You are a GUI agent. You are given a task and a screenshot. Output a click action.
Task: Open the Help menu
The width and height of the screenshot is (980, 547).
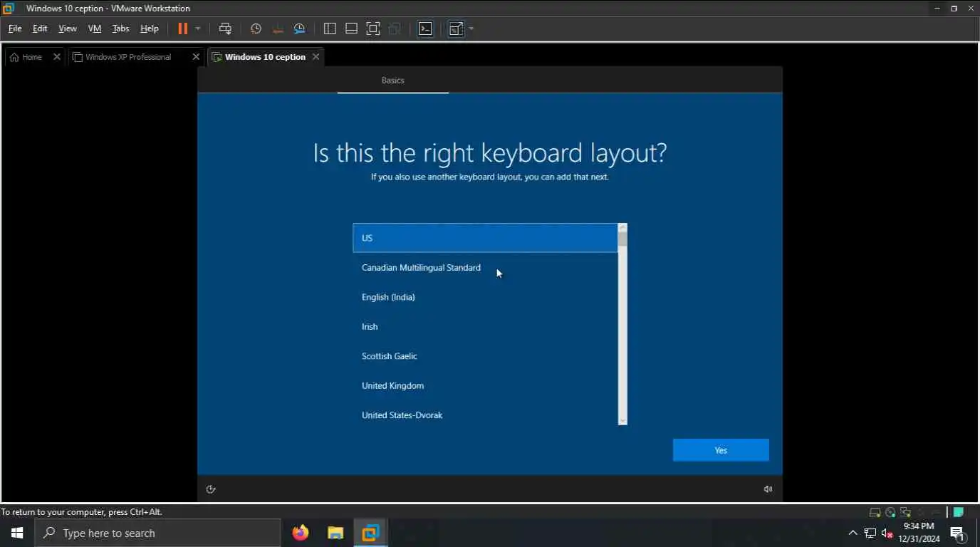pos(150,28)
